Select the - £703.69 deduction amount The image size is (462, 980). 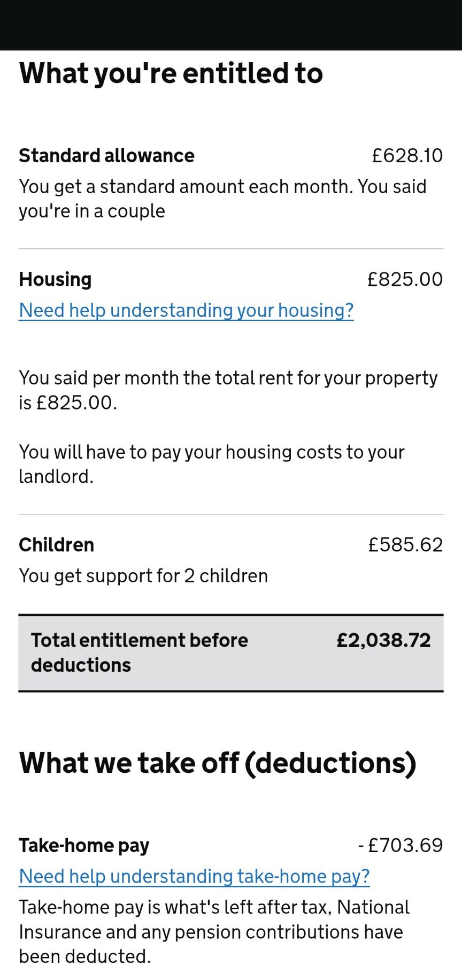coord(401,846)
